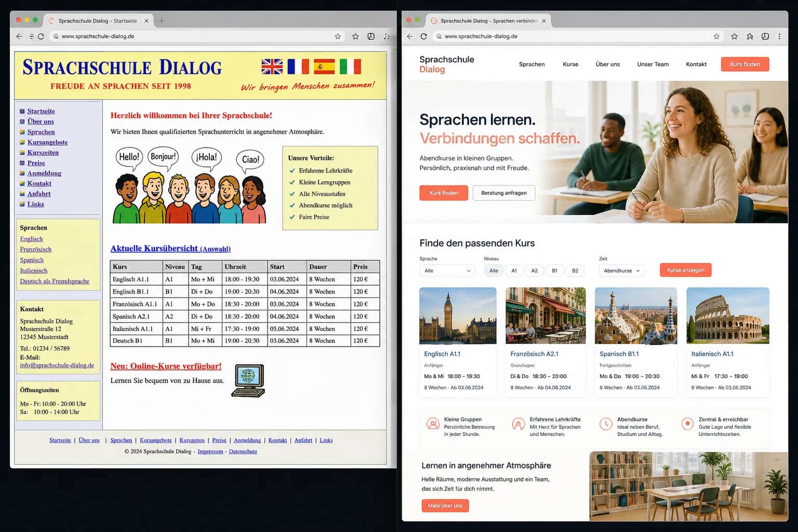
Task: Open the Zeit dropdown showing Abendkurse
Action: [621, 271]
